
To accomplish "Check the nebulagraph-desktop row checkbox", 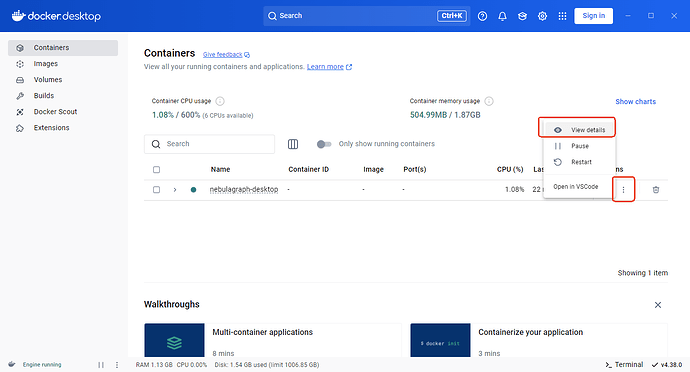I will pos(156,190).
